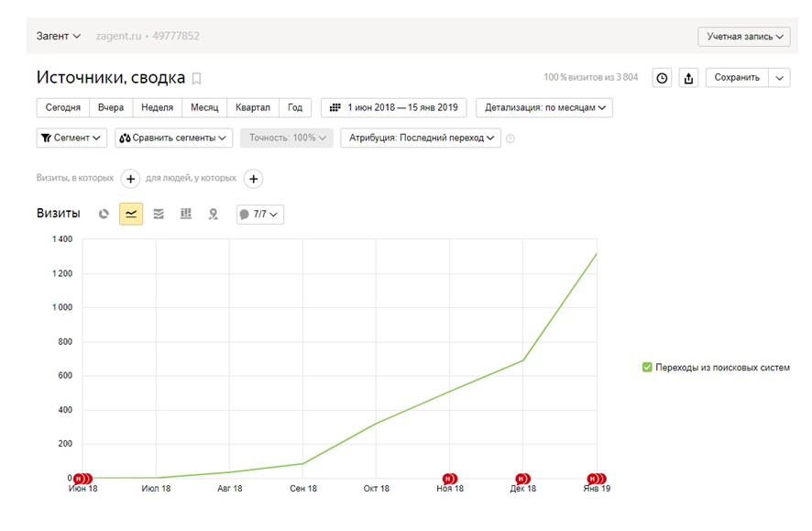Click the Сохранить button
Image resolution: width=812 pixels, height=531 pixels.
(737, 78)
